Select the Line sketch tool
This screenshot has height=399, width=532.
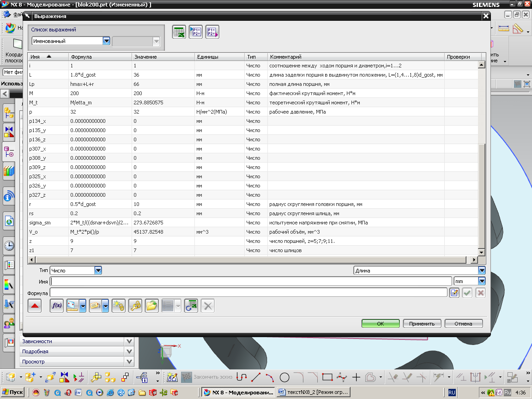click(255, 377)
